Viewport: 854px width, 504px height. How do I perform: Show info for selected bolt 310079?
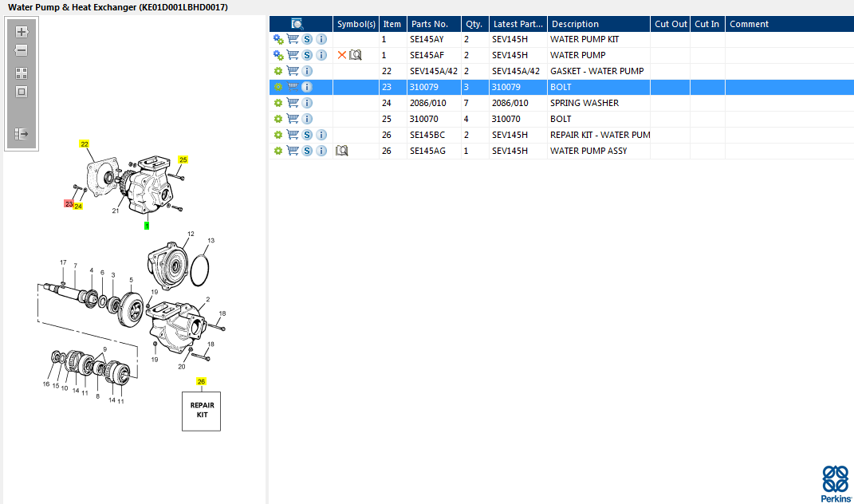(x=307, y=87)
